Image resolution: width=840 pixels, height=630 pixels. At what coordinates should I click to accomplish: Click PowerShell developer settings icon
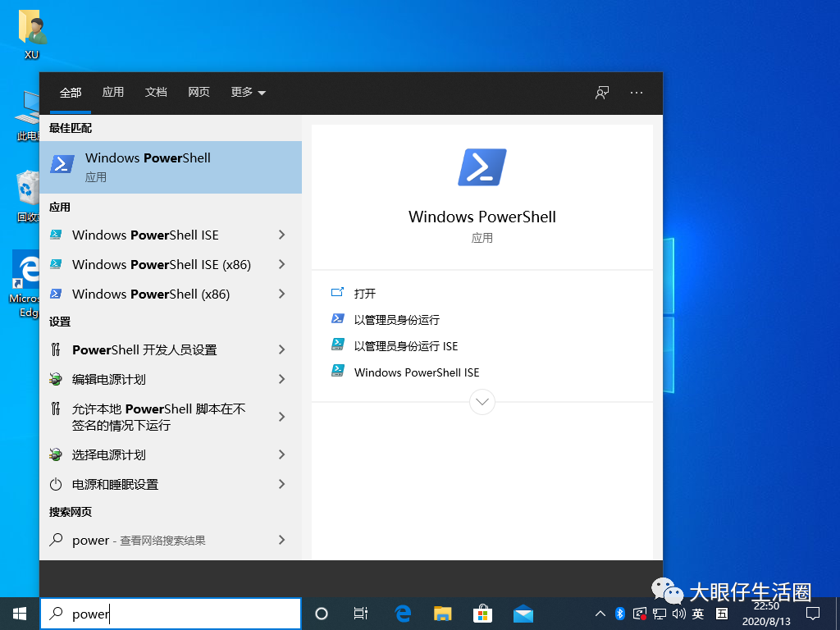(x=56, y=349)
